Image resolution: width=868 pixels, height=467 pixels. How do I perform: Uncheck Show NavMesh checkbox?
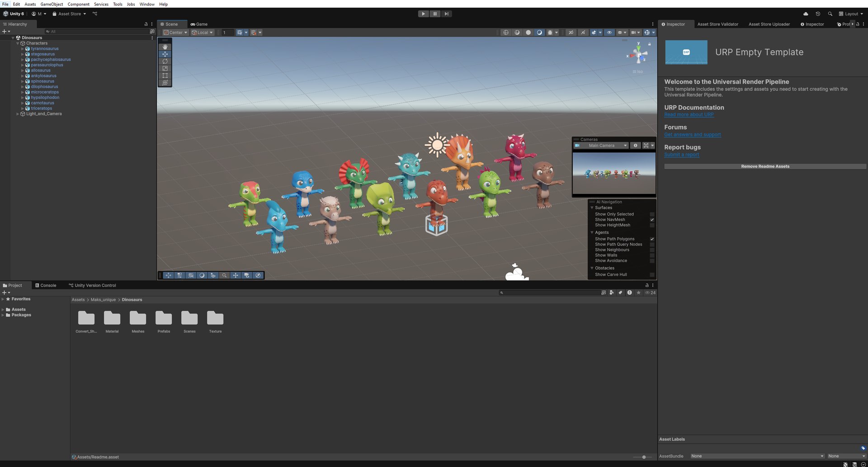click(x=652, y=220)
